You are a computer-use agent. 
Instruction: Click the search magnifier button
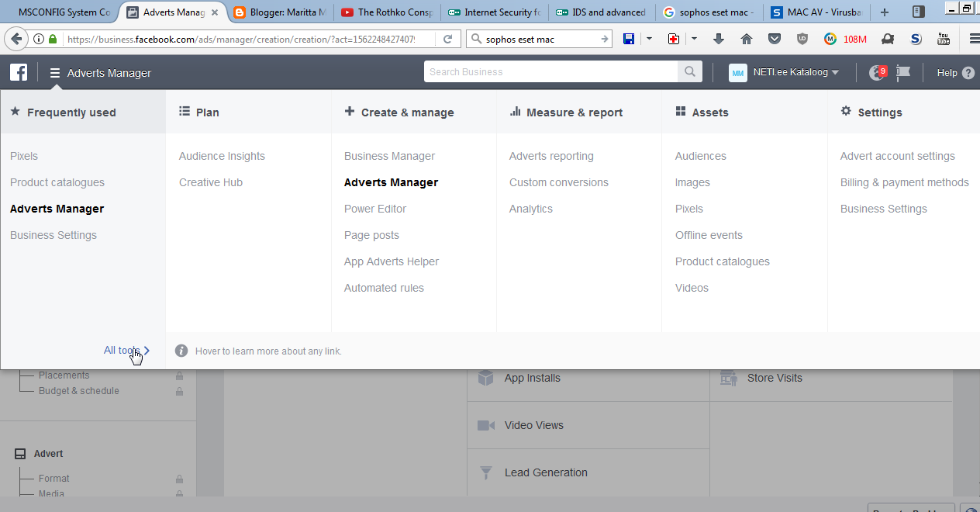689,72
